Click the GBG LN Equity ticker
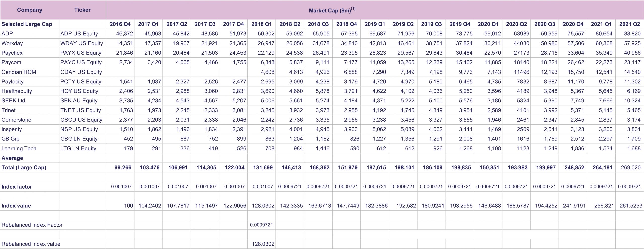Viewport: 644px width, 249px height. [79, 139]
